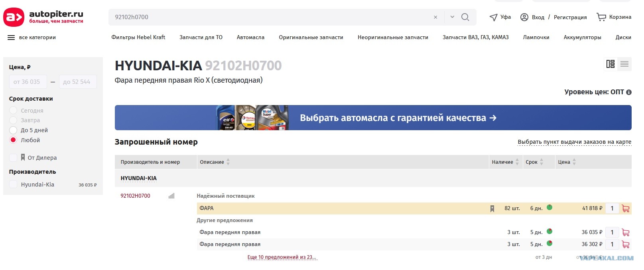Edit quantity field for 41 818 ₽ offer

612,208
